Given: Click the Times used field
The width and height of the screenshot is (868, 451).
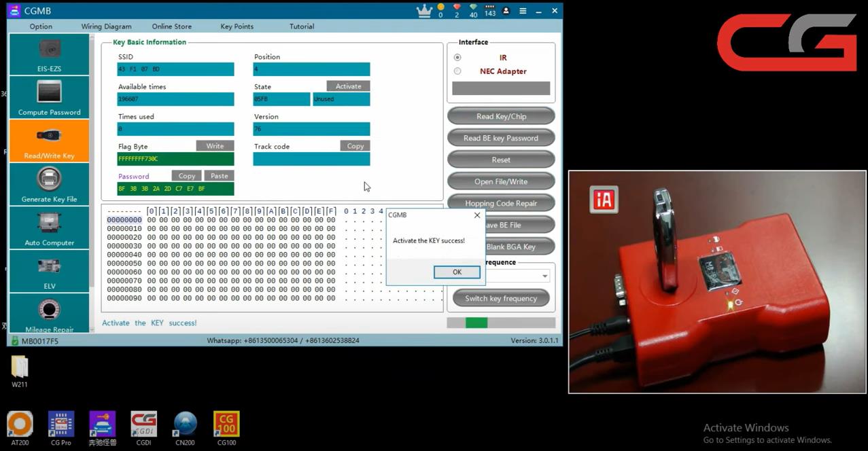Looking at the screenshot, I should pos(175,129).
